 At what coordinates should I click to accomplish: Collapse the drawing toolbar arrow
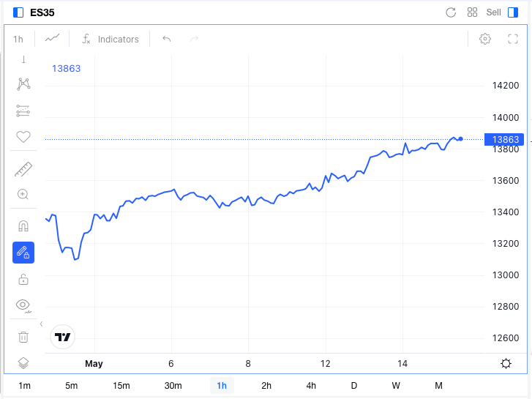click(x=42, y=324)
